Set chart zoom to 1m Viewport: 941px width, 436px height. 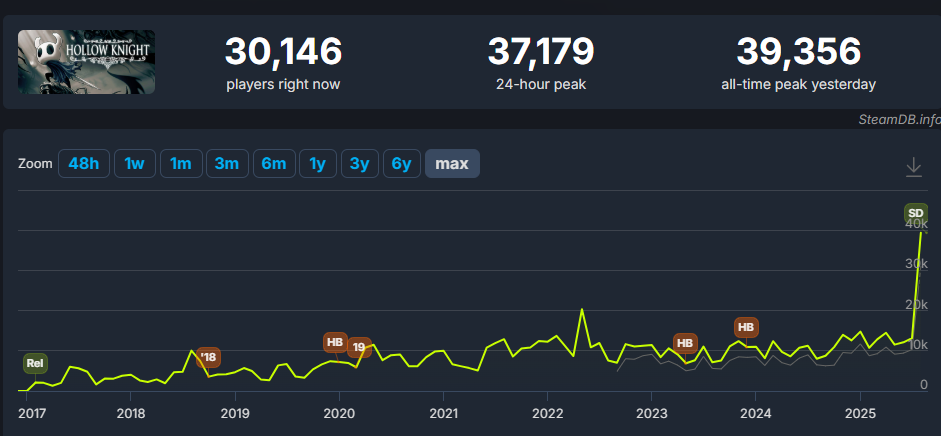coord(181,164)
